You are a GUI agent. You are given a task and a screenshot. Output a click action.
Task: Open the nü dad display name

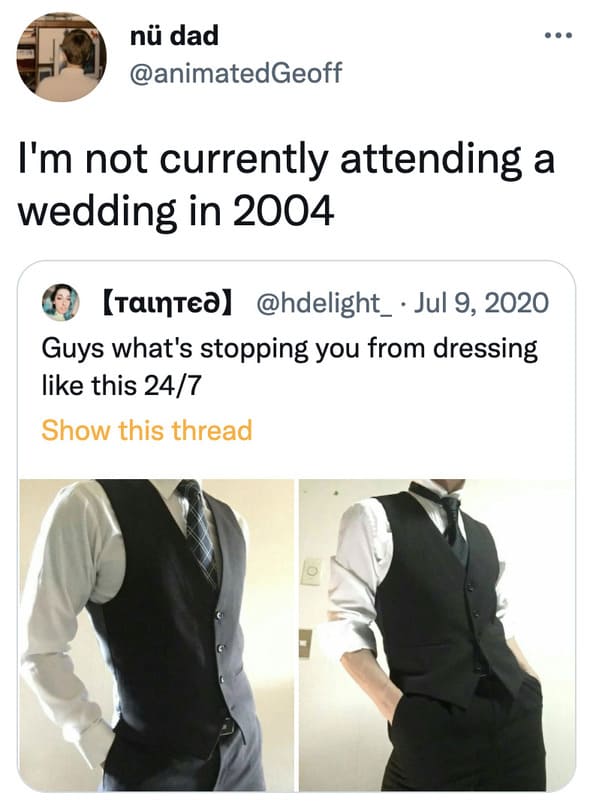(175, 35)
